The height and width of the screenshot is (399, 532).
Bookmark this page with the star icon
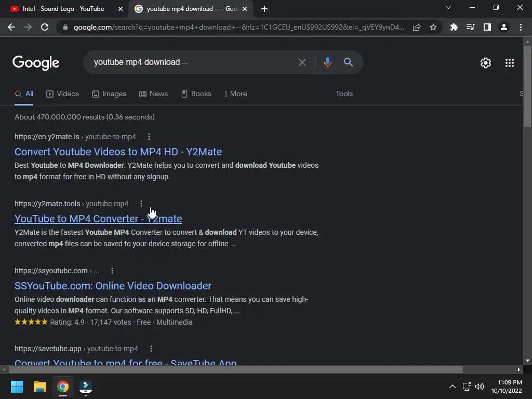tap(433, 27)
